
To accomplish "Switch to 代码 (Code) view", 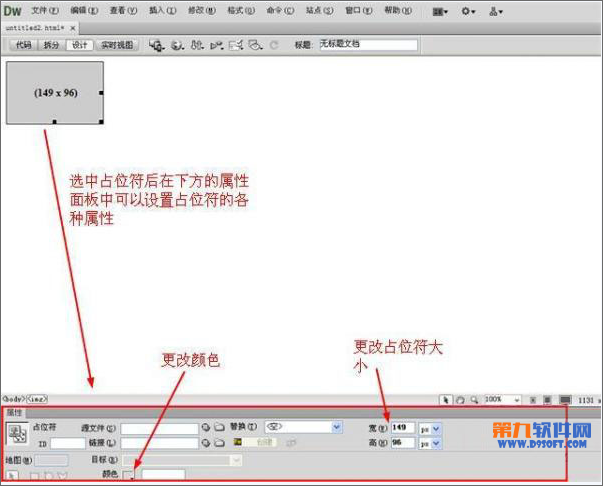I will tap(23, 45).
